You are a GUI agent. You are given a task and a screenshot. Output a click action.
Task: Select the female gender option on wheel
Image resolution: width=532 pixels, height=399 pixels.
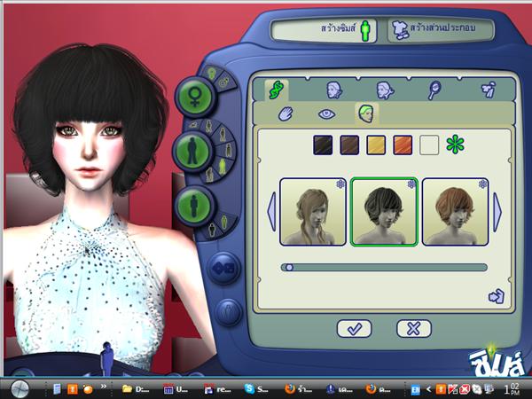click(211, 73)
